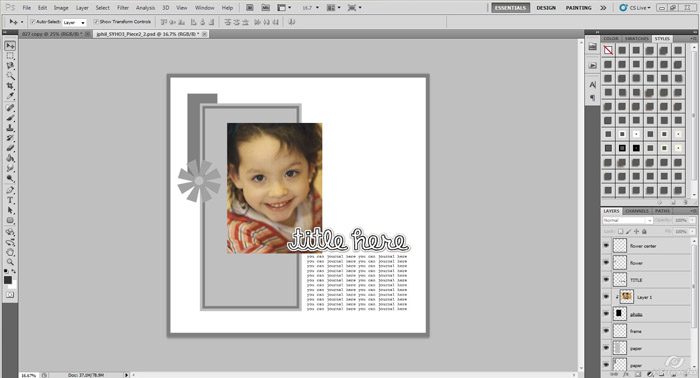Select the Clone Stamp tool
The height and width of the screenshot is (378, 700).
tap(10, 128)
